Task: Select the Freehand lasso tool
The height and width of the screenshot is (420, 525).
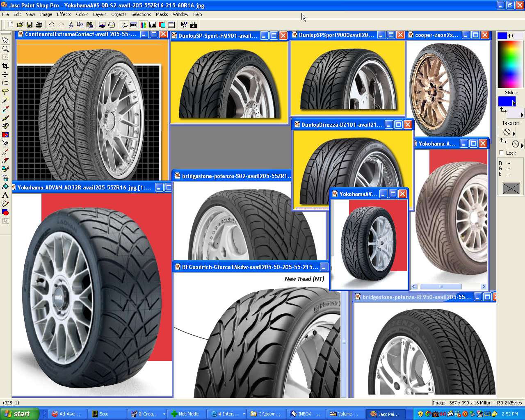Action: (5, 92)
